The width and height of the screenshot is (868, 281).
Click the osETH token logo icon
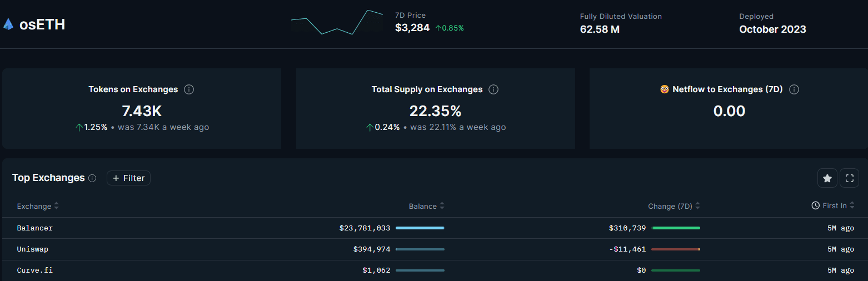pos(8,24)
